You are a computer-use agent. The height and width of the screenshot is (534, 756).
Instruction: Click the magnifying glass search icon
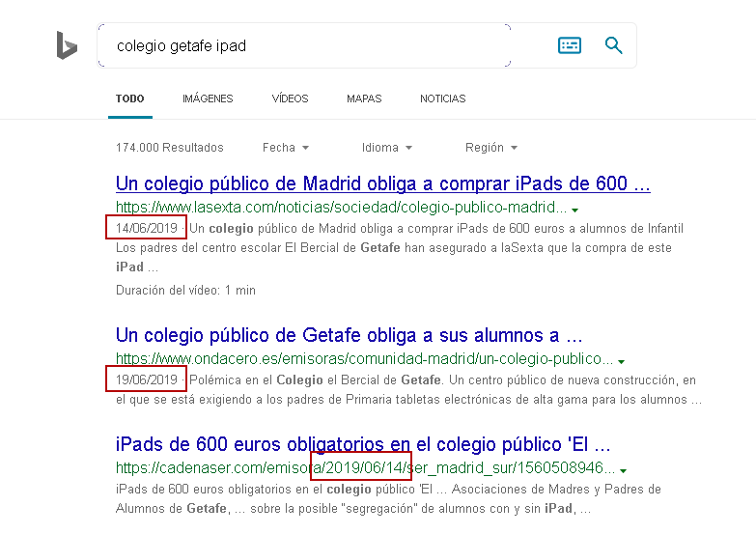pos(613,45)
